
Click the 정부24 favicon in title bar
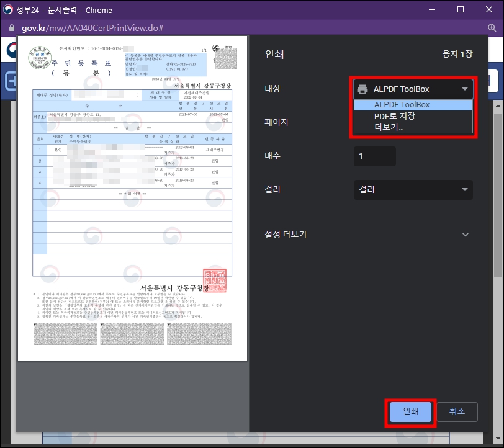pyautogui.click(x=7, y=10)
